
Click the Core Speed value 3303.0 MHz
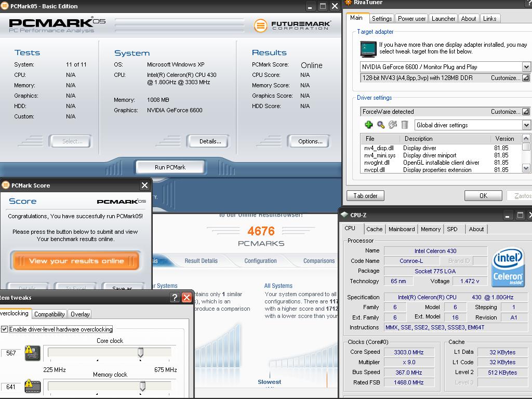[409, 352]
